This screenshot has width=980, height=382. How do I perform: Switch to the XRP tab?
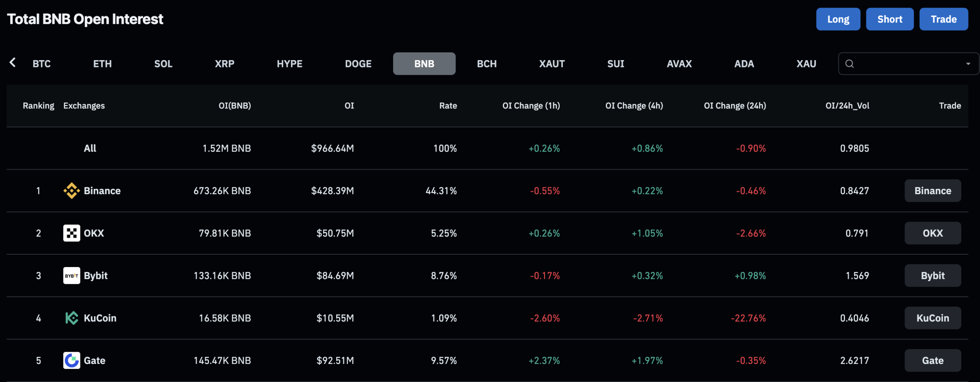225,64
